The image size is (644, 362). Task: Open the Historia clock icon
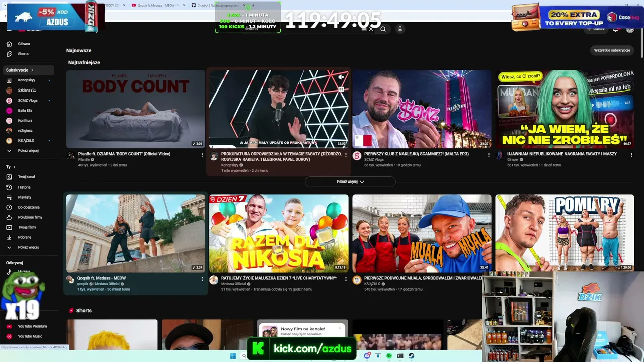coord(9,187)
